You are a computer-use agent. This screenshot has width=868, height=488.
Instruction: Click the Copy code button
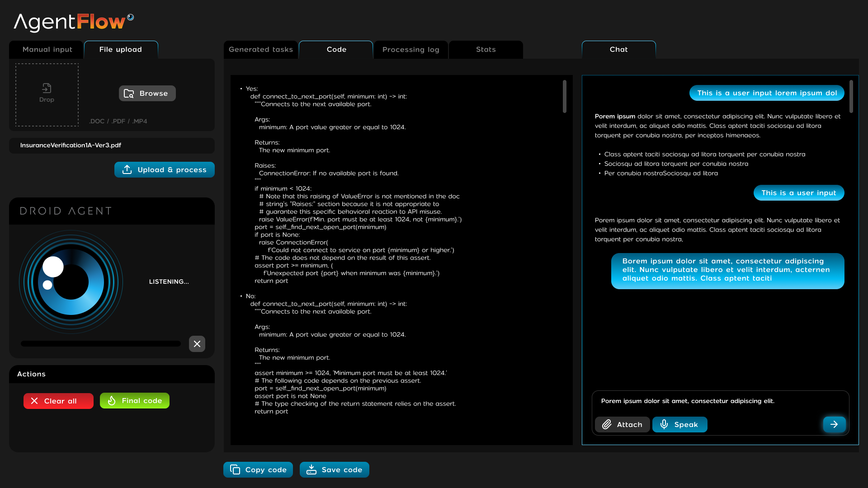pos(258,470)
